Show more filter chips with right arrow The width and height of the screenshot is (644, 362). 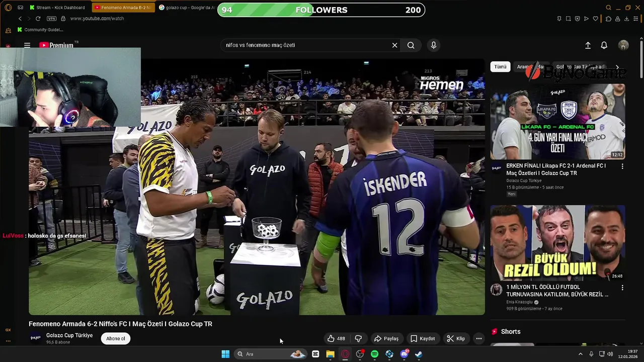coord(617,67)
